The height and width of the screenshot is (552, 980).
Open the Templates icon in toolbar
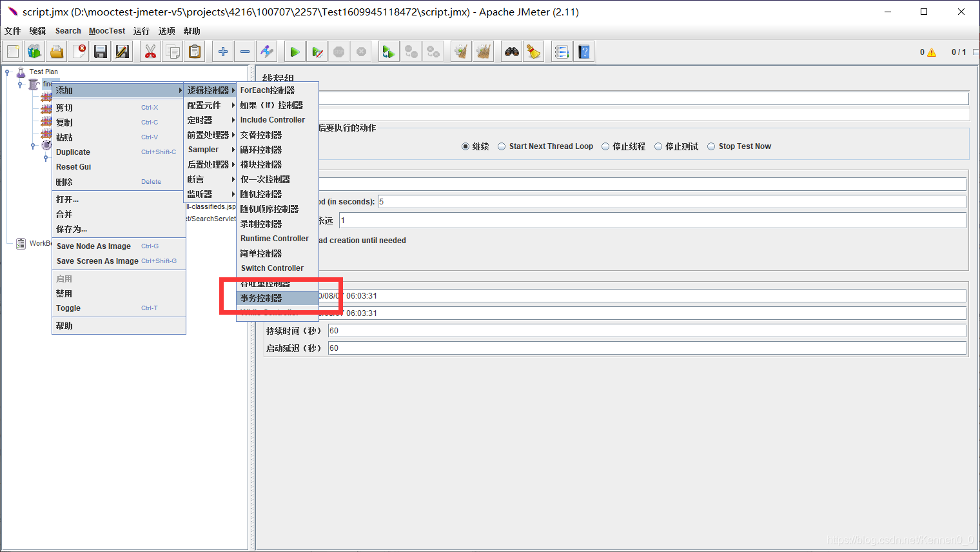click(x=35, y=52)
